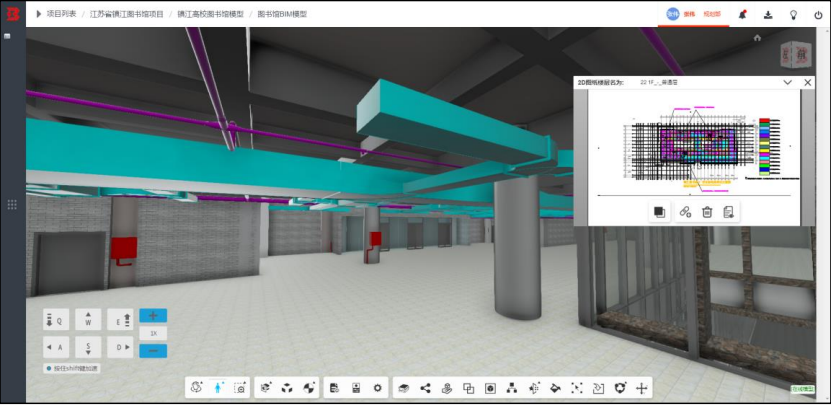Click the notification bell icon
Image resolution: width=831 pixels, height=405 pixels.
coord(742,15)
